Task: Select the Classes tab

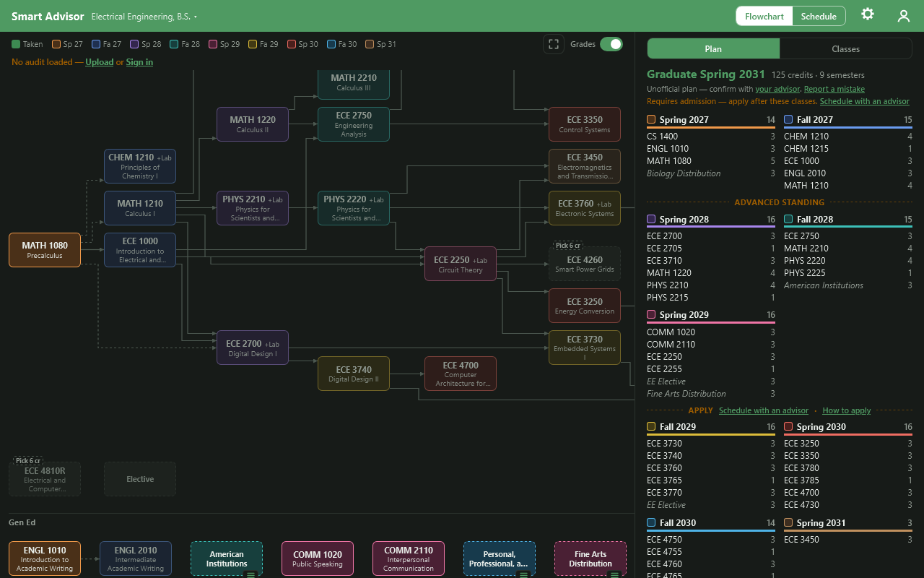Action: coord(846,49)
